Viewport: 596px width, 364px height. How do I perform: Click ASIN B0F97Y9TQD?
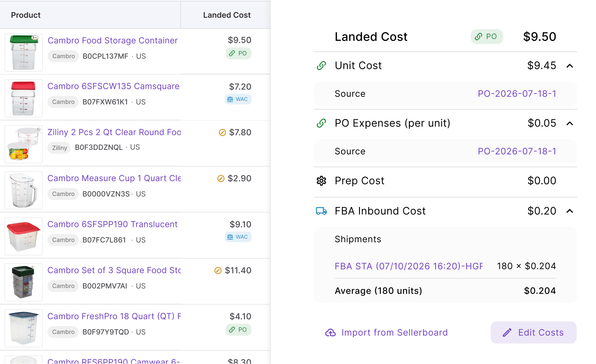[x=106, y=332]
